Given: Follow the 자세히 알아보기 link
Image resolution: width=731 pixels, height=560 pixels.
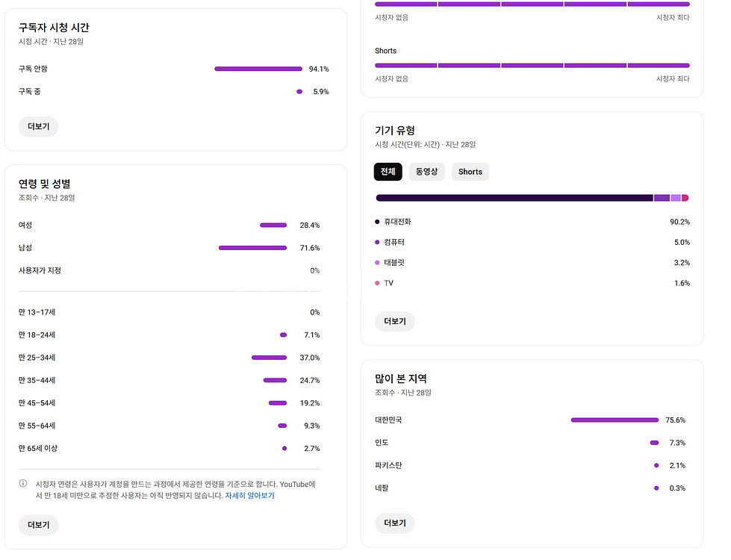Looking at the screenshot, I should click(x=250, y=496).
